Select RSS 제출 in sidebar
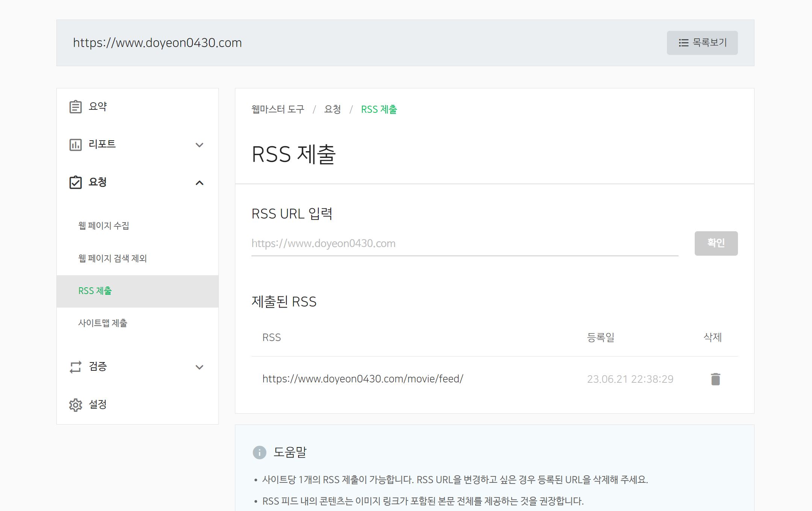This screenshot has height=511, width=812. [x=138, y=291]
